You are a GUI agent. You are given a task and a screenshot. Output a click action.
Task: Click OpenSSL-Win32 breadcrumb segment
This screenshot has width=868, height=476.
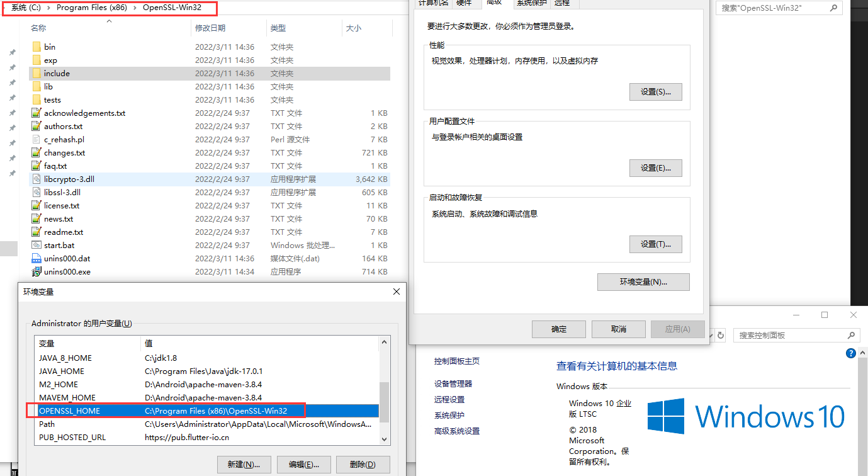point(172,8)
